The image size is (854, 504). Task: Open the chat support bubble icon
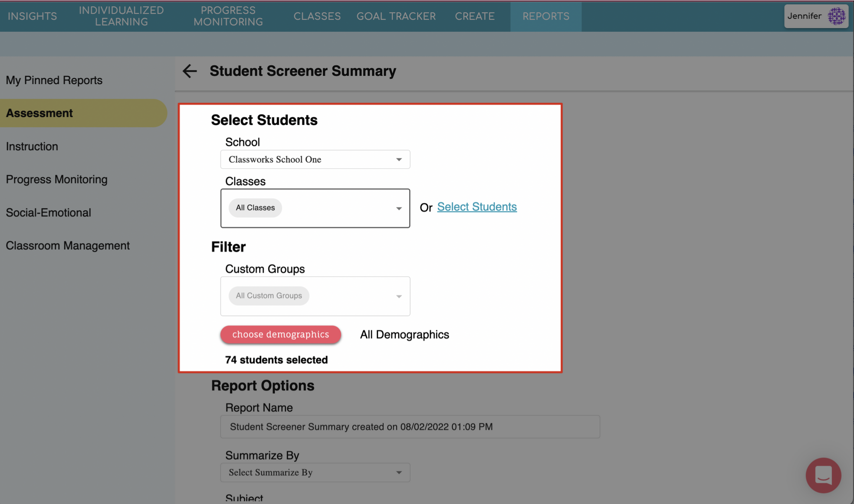[x=823, y=475]
